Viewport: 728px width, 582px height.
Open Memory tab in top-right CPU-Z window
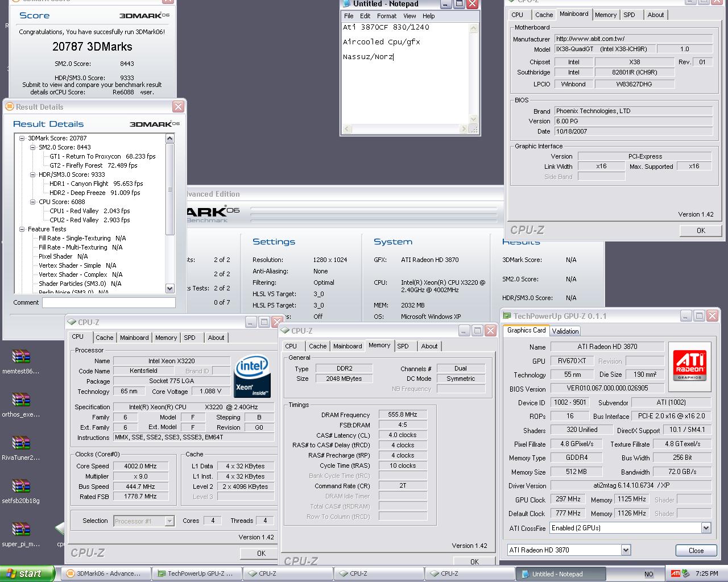tap(606, 15)
